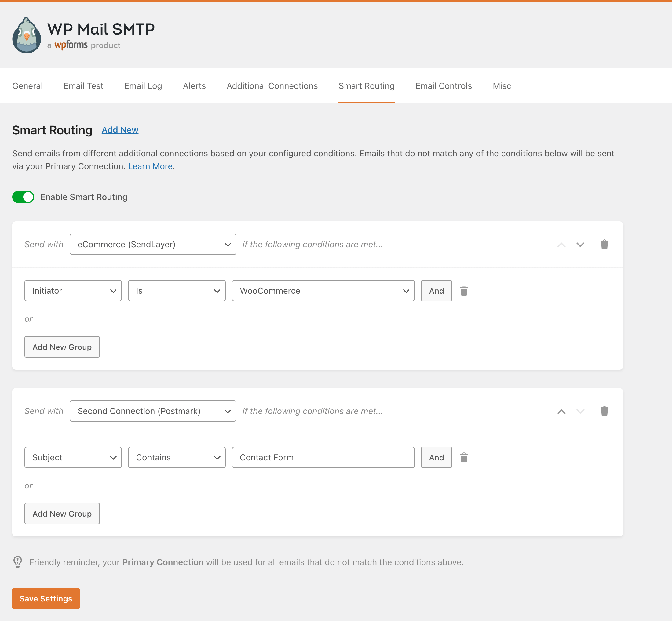The image size is (672, 621).
Task: Click the Contact Form text field
Action: tap(323, 457)
